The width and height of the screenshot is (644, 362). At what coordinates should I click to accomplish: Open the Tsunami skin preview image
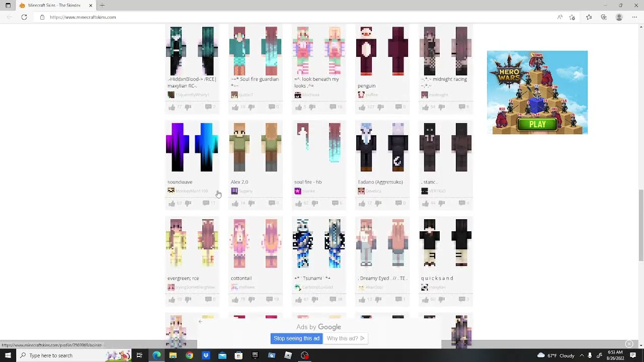(319, 243)
